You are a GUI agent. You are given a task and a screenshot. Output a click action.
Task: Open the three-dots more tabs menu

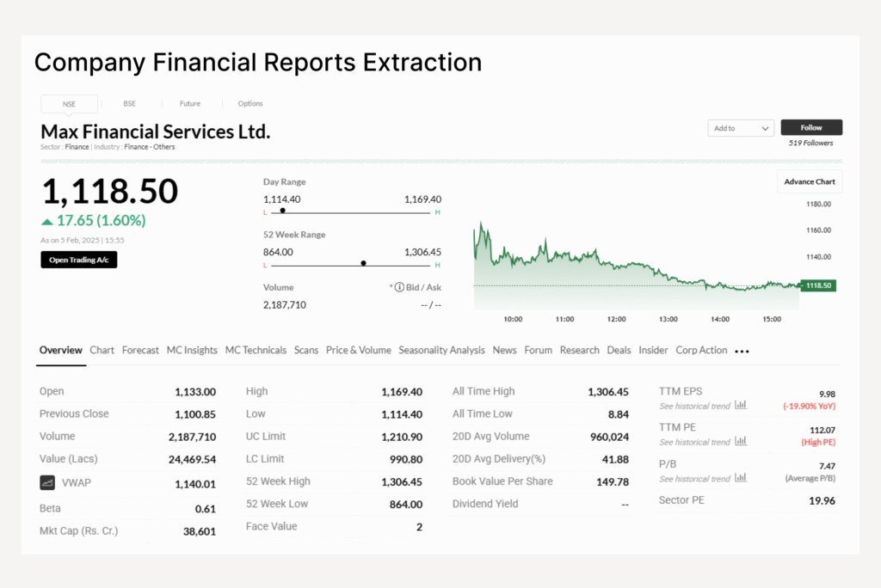click(x=742, y=352)
